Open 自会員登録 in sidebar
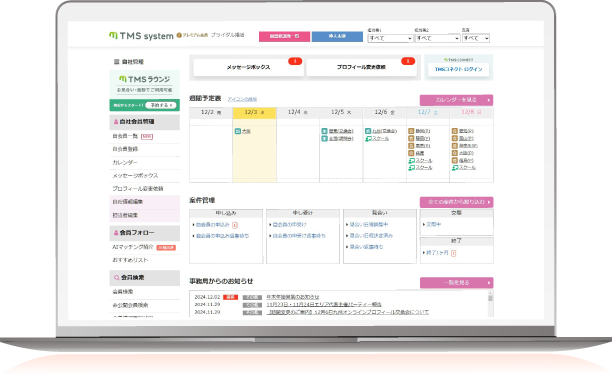 125,149
